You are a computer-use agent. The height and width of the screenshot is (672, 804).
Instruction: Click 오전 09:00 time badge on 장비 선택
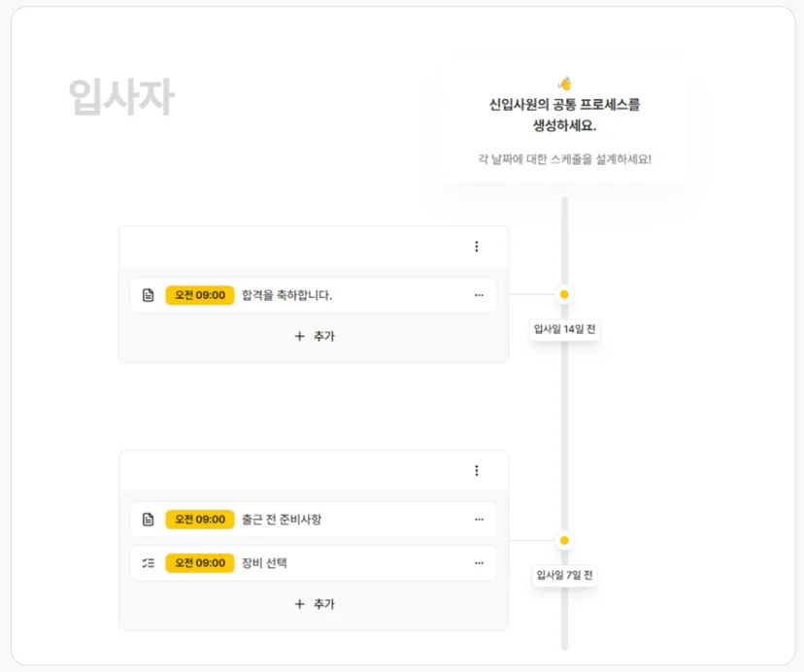coord(200,563)
